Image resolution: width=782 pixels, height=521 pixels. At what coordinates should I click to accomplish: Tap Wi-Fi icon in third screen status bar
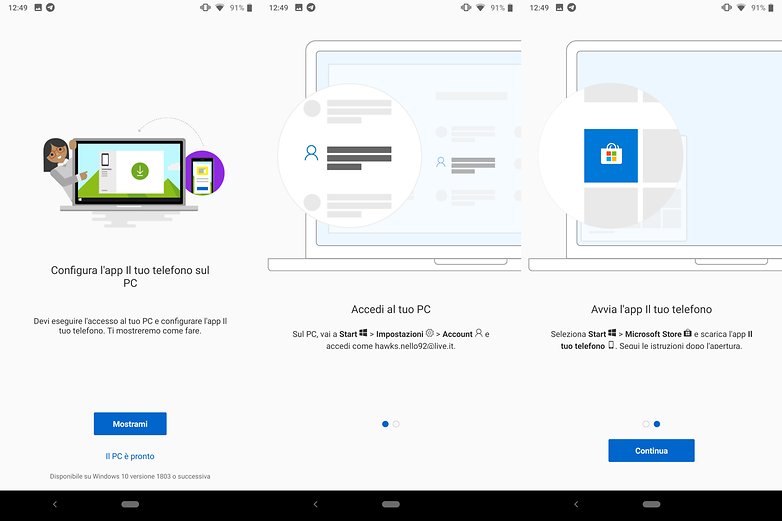coord(741,7)
